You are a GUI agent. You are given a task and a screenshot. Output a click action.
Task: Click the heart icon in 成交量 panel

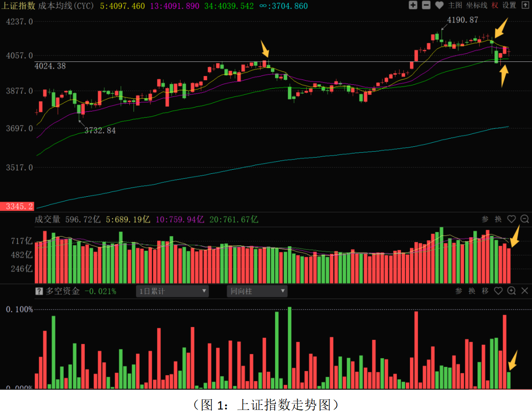[x=511, y=219]
